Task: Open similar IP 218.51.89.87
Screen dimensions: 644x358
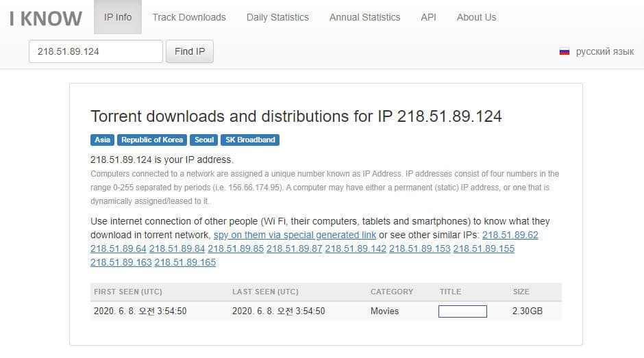Action: [295, 248]
